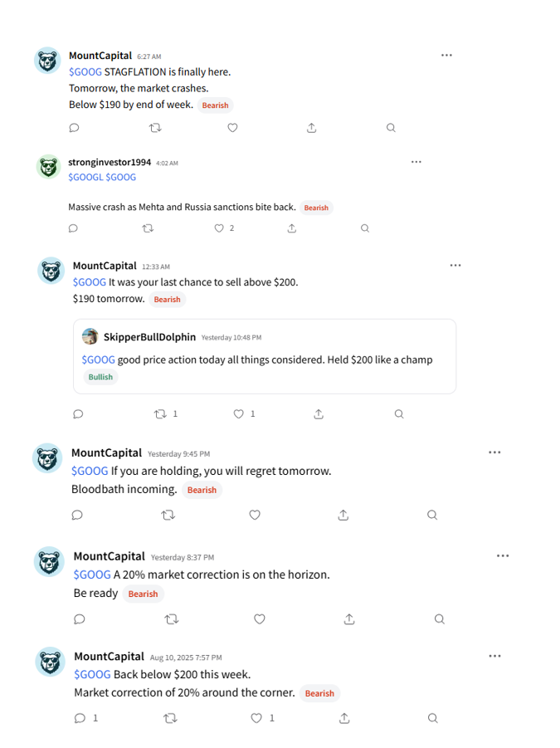Click the stronginvestor1994 username
560x748 pixels.
coord(110,162)
